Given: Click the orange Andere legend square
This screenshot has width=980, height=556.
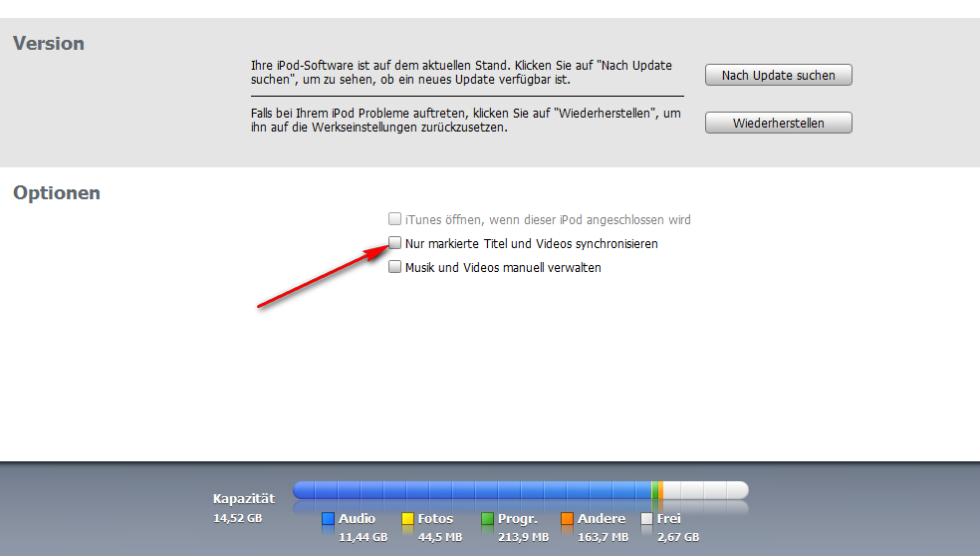Looking at the screenshot, I should (x=567, y=518).
